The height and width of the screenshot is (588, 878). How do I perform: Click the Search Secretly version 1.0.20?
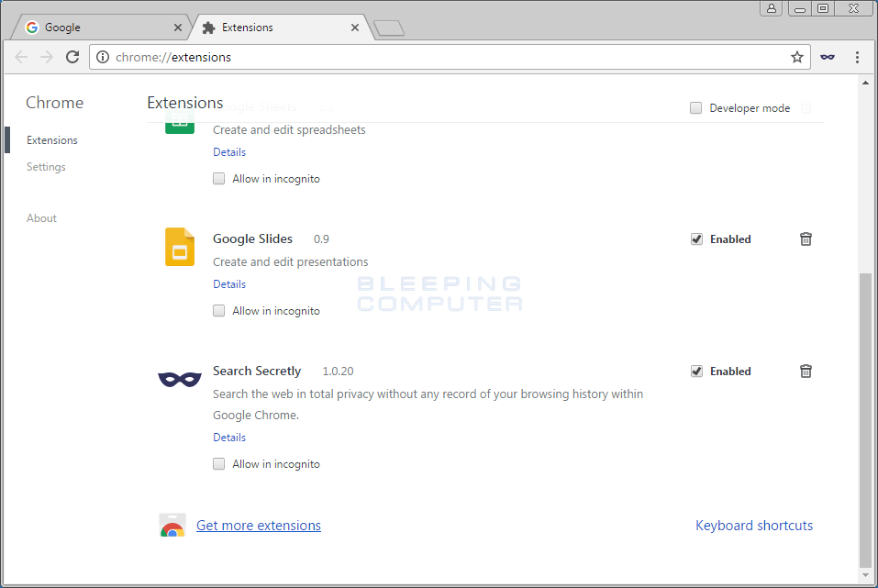pos(338,372)
